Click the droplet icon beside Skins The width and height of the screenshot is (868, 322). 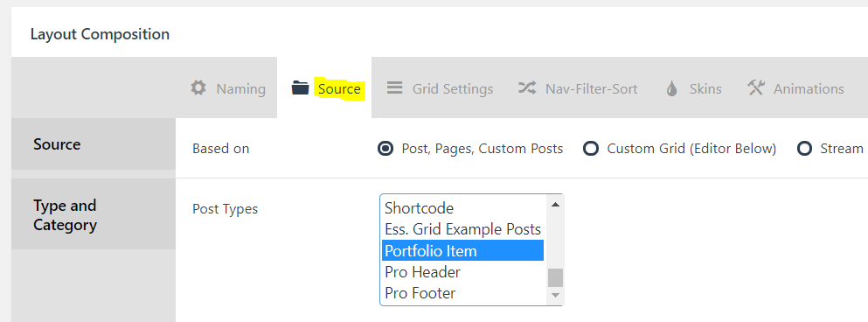pos(671,88)
